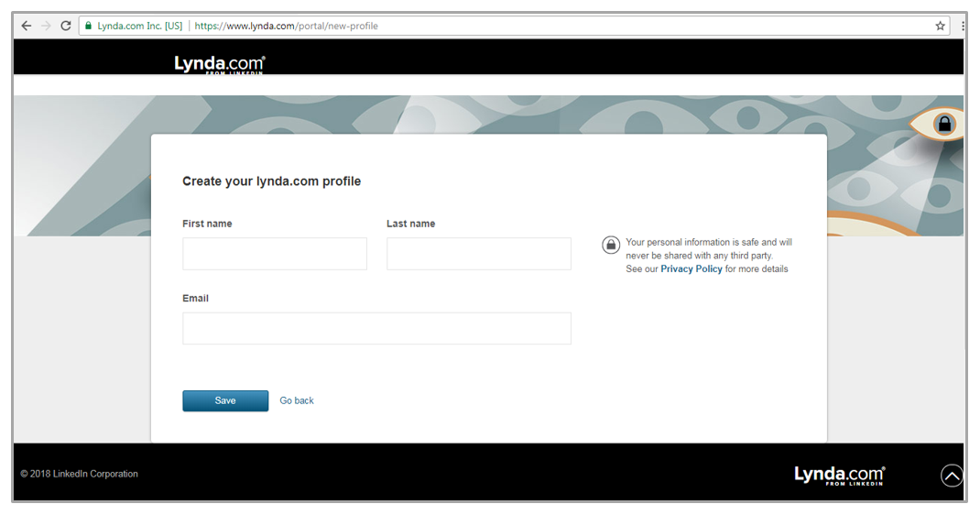This screenshot has height=515, width=980.
Task: Click the '© 2018 LinkedIn Corporation' text
Action: pos(80,474)
